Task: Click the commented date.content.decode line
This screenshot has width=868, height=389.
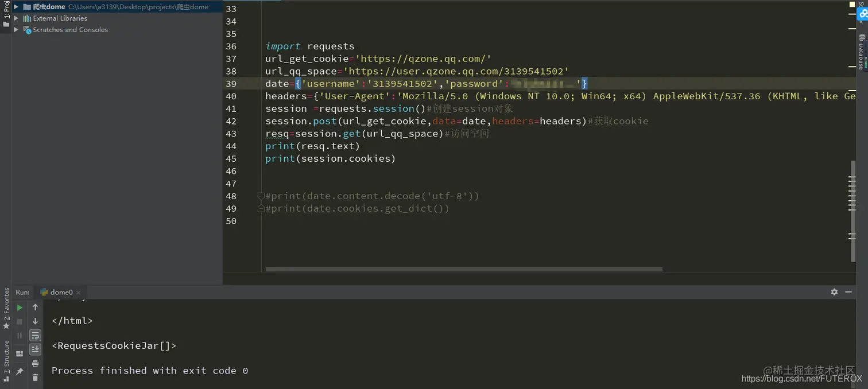Action: click(x=372, y=196)
